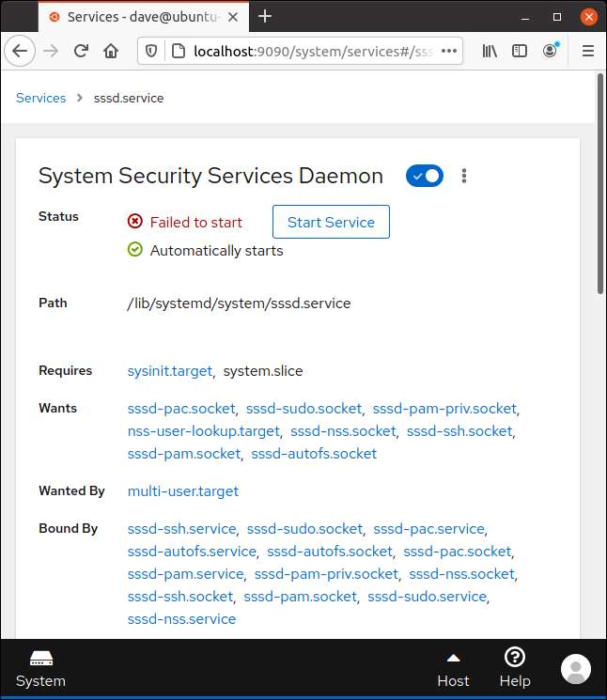607x700 pixels.
Task: Click the Start Service button
Action: pyautogui.click(x=331, y=222)
